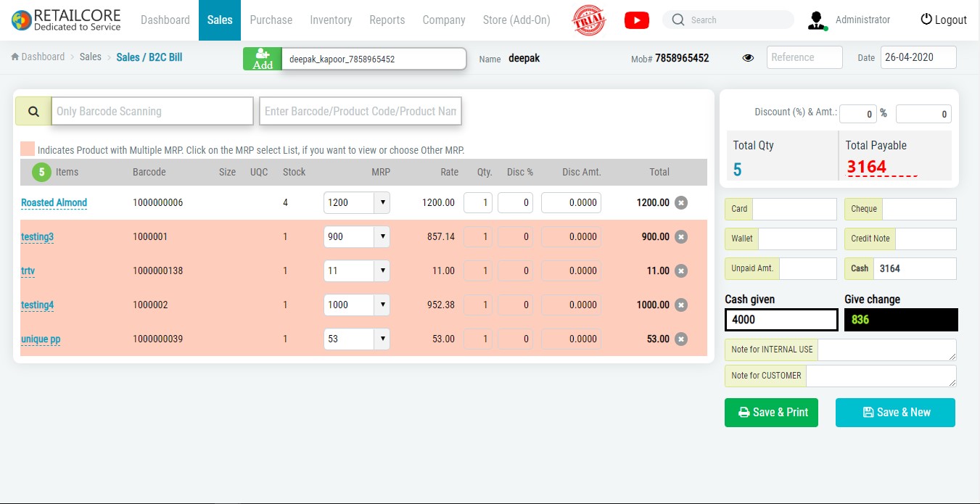Screen dimensions: 980x504
Task: Click Disc Amt. field for Roasted Almond
Action: point(571,202)
